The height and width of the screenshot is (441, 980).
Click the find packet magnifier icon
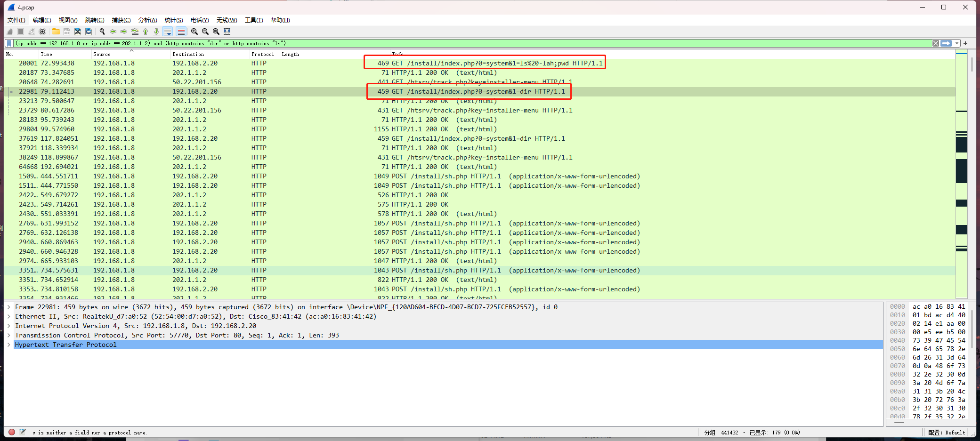coord(102,32)
